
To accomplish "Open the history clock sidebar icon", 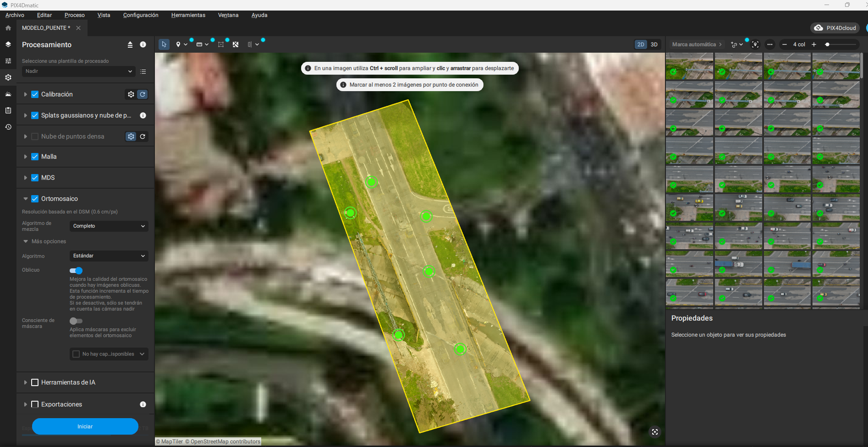I will [x=8, y=127].
